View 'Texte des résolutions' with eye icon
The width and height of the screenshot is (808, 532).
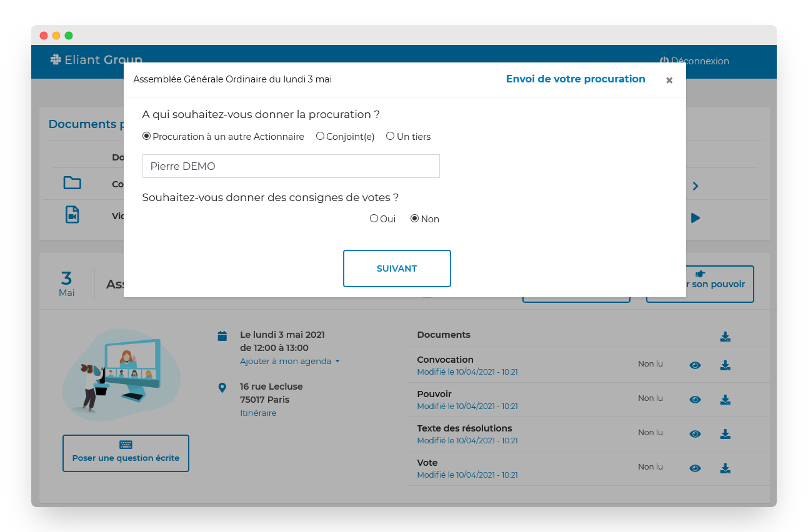(695, 434)
